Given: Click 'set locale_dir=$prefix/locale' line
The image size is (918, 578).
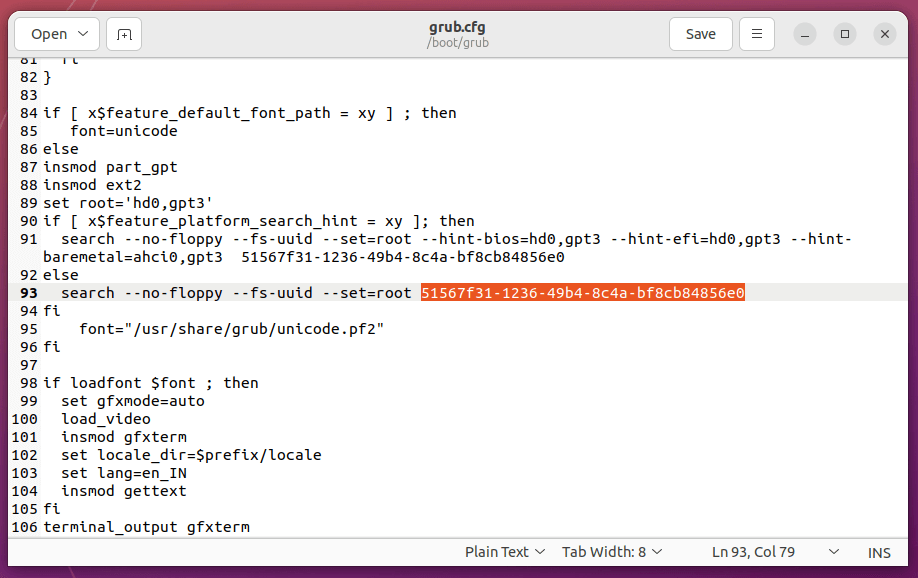Looking at the screenshot, I should pos(191,455).
